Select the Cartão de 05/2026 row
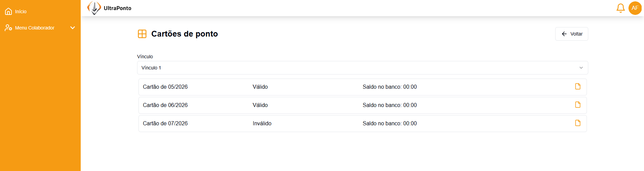 [362, 87]
